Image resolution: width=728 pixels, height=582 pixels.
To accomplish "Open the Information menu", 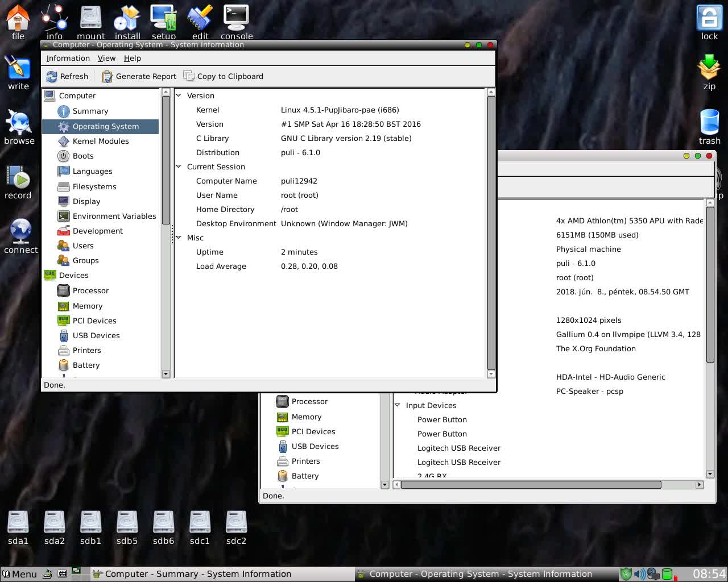I will pos(68,58).
